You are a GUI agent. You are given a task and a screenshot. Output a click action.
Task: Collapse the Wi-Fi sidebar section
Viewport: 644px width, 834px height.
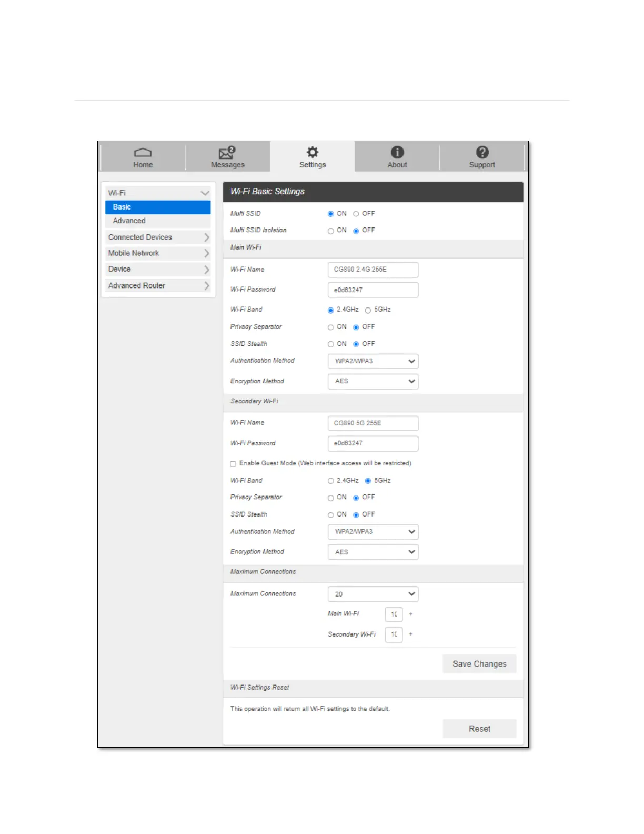coord(205,193)
